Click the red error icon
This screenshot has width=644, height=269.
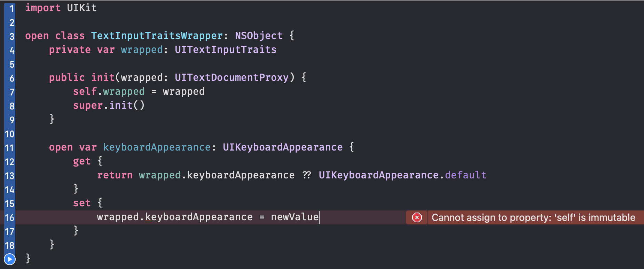417,217
